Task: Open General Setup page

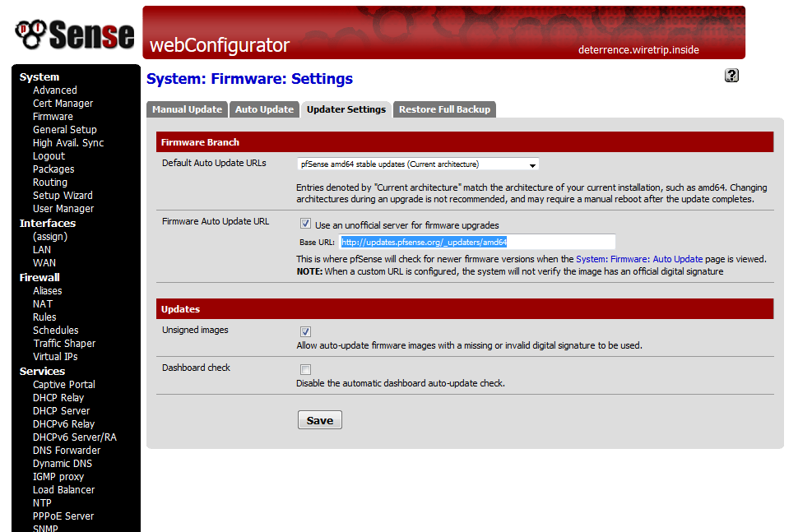Action: click(65, 129)
